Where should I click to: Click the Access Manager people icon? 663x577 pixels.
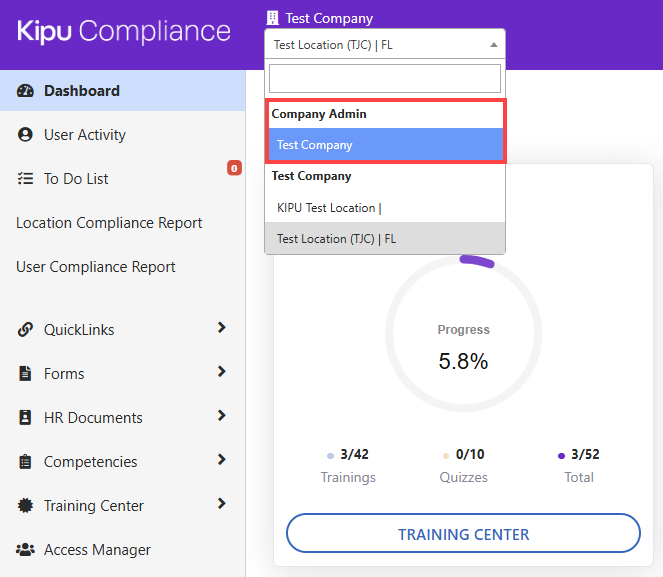coord(26,550)
